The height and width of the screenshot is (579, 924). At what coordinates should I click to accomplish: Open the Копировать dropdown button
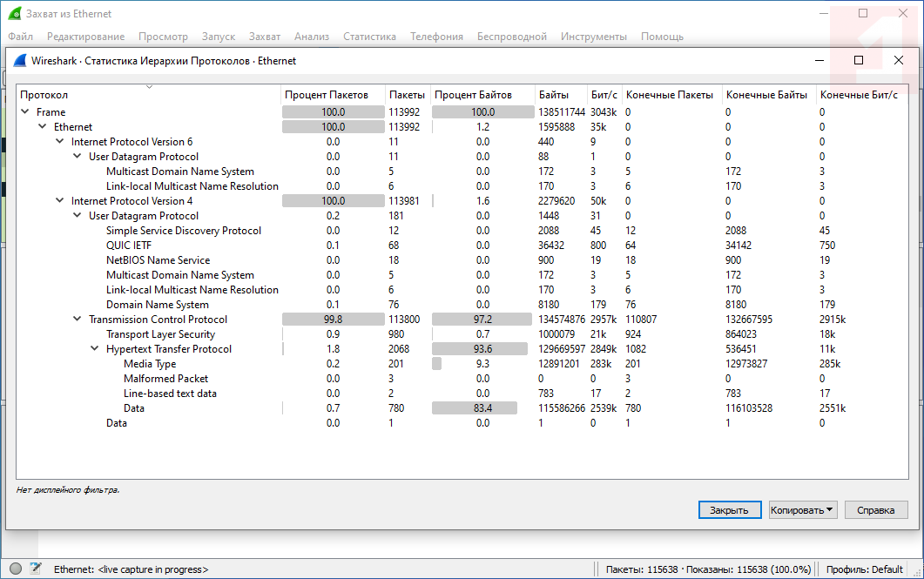pyautogui.click(x=803, y=510)
